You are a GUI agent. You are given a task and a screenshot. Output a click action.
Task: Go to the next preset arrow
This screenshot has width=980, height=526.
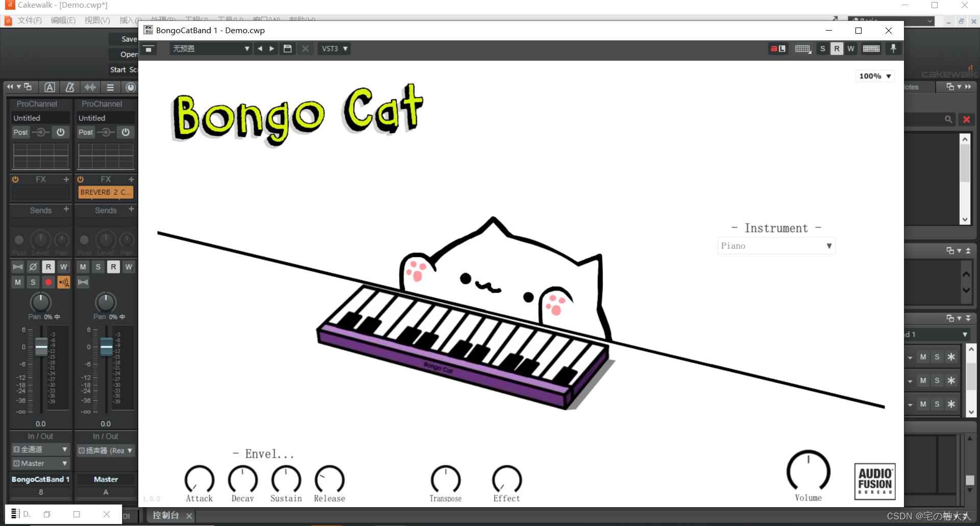(272, 48)
